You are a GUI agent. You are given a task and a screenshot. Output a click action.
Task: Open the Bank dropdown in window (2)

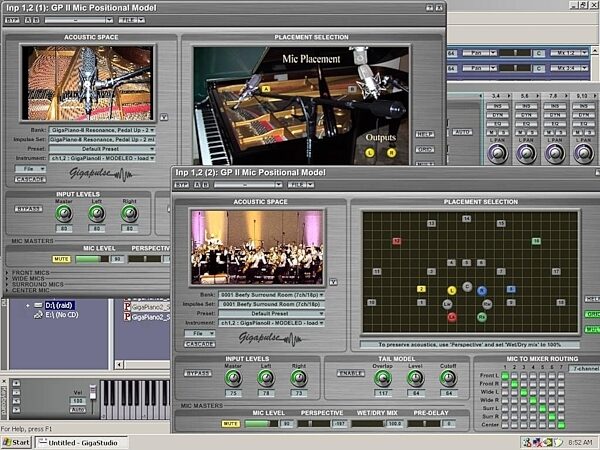click(x=271, y=295)
